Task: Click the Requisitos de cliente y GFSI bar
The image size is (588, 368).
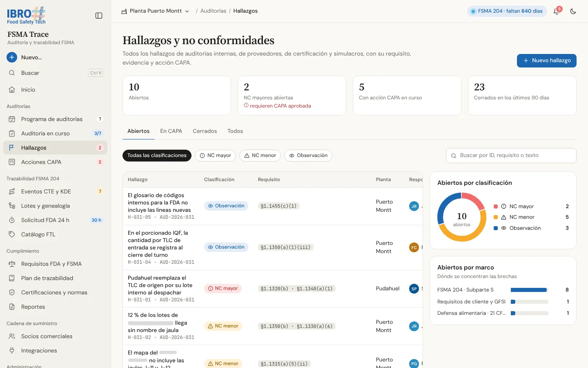Action: click(529, 302)
